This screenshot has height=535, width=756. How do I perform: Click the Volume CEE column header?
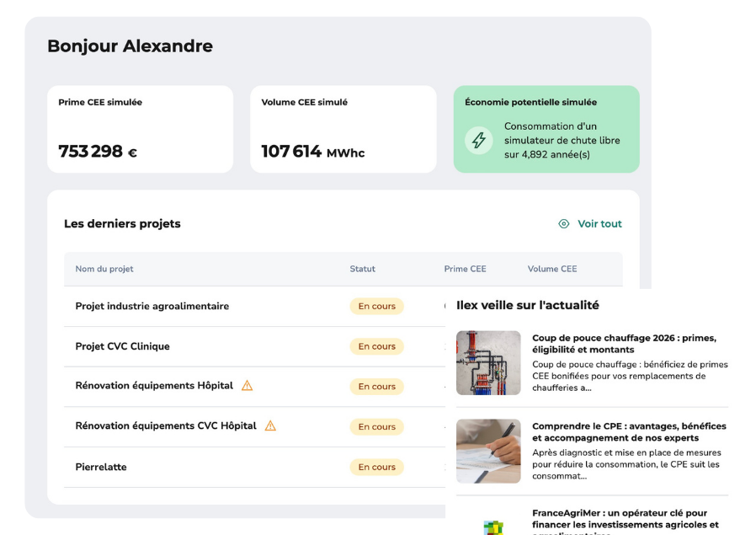(x=552, y=270)
